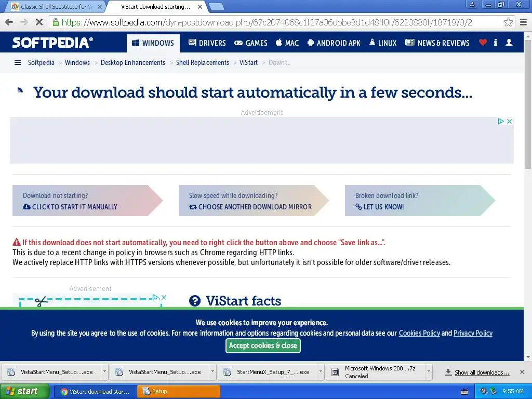Open the canceled Microsoft Windows 200...7z download item

pyautogui.click(x=376, y=372)
